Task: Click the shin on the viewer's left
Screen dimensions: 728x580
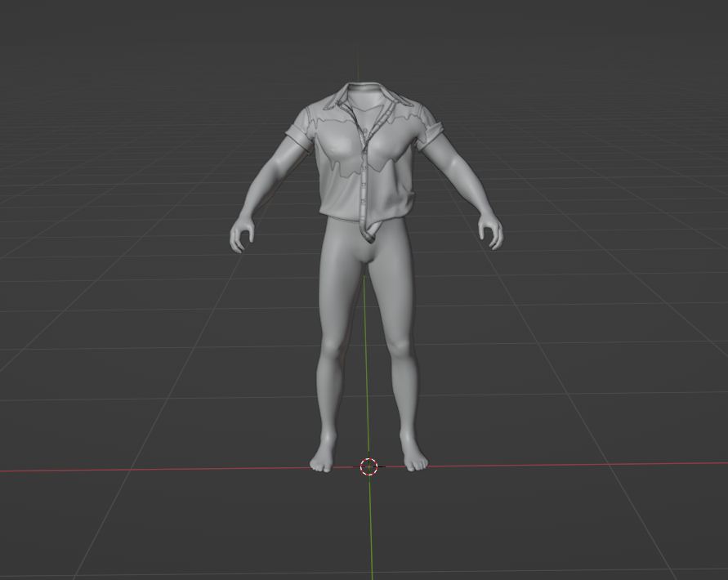Action: click(328, 400)
